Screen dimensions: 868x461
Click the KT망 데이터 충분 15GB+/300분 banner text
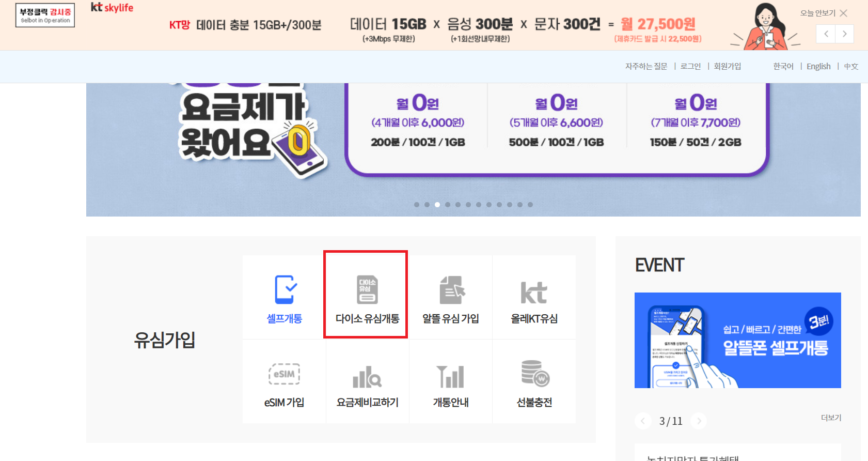(245, 25)
